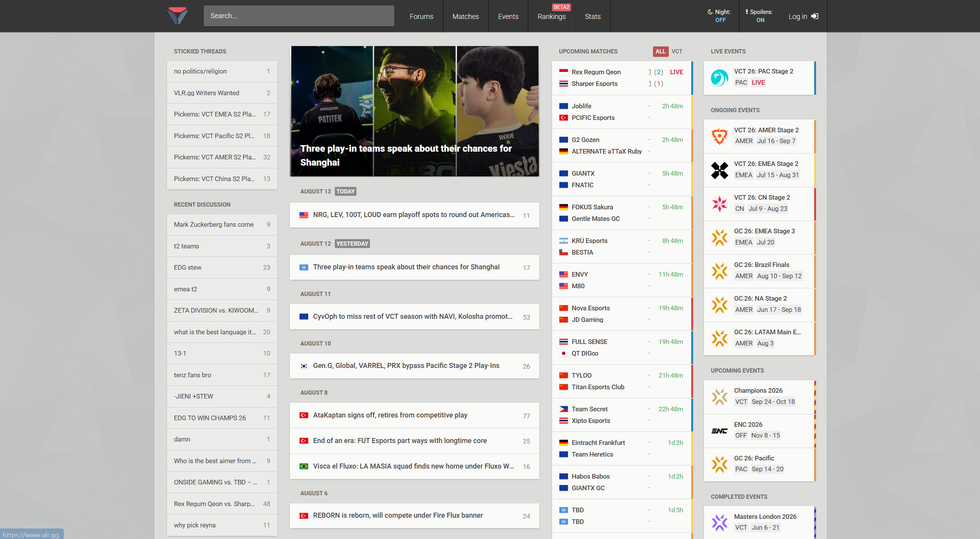Open the ENVY vs M80 match
The image size is (980, 539).
622,280
